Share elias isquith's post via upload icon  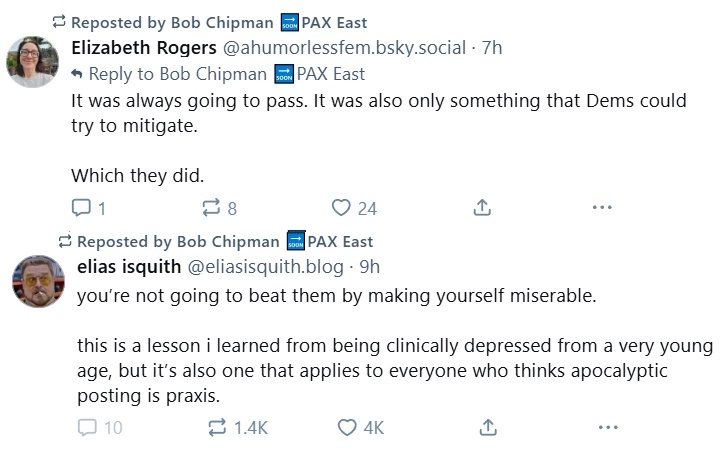point(488,428)
